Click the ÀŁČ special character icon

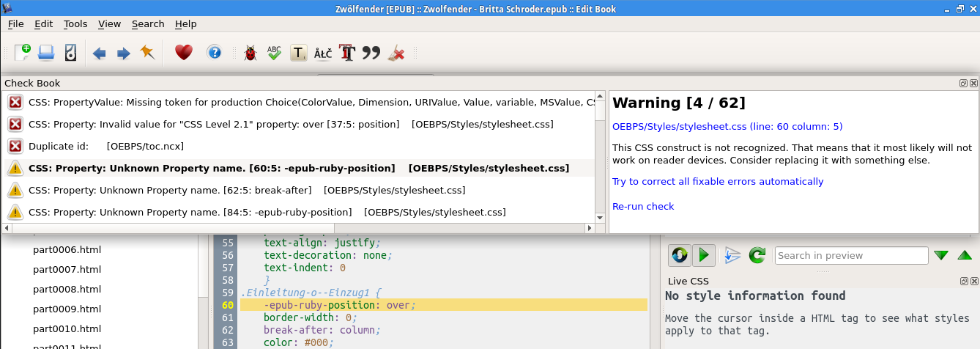point(323,53)
